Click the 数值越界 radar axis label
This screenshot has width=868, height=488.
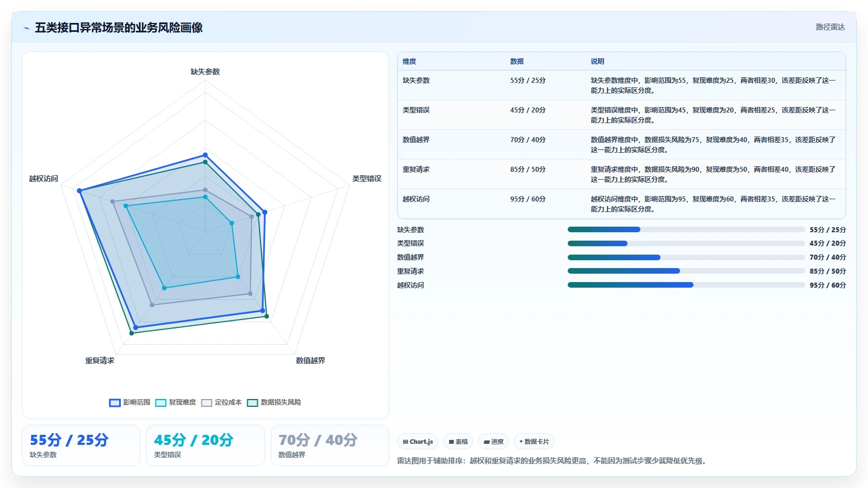310,360
